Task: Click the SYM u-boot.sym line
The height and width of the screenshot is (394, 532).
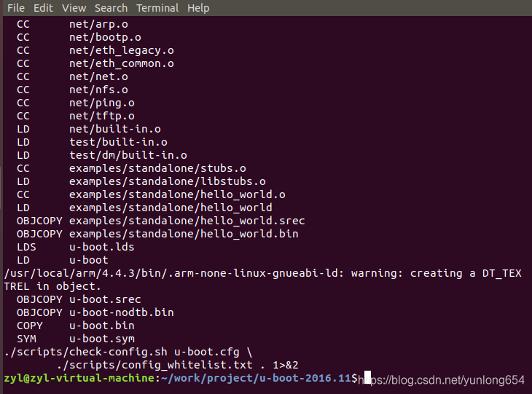Action: tap(76, 339)
